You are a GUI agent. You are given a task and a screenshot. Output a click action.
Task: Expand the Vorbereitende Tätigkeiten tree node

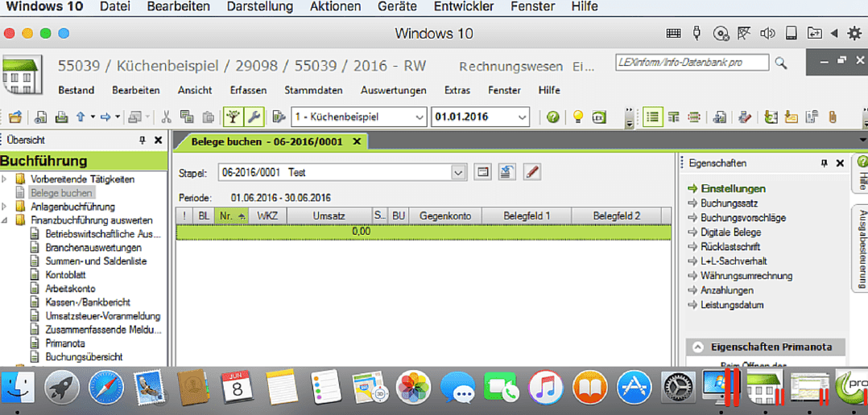pyautogui.click(x=5, y=179)
